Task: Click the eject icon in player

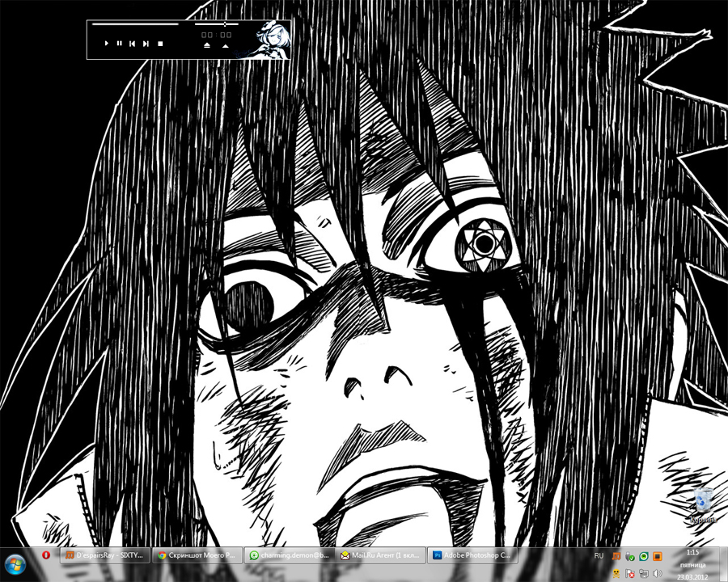Action: pos(207,45)
